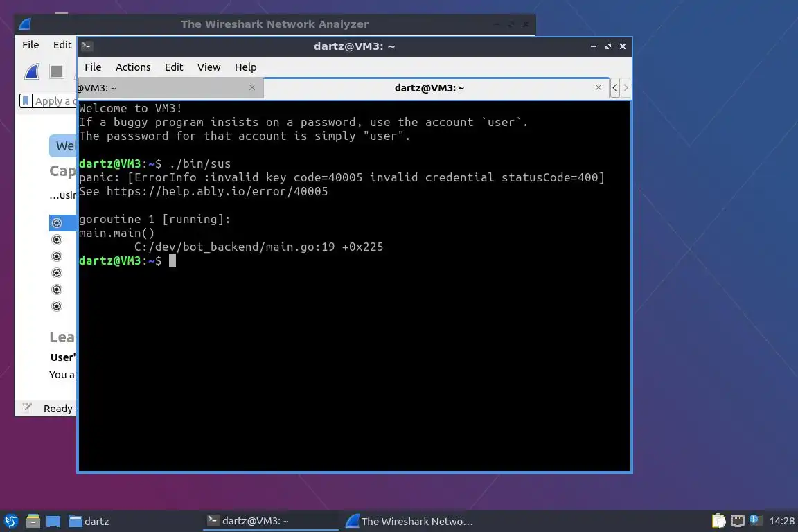798x532 pixels.
Task: Open the Wireshark Edit menu
Action: [62, 45]
